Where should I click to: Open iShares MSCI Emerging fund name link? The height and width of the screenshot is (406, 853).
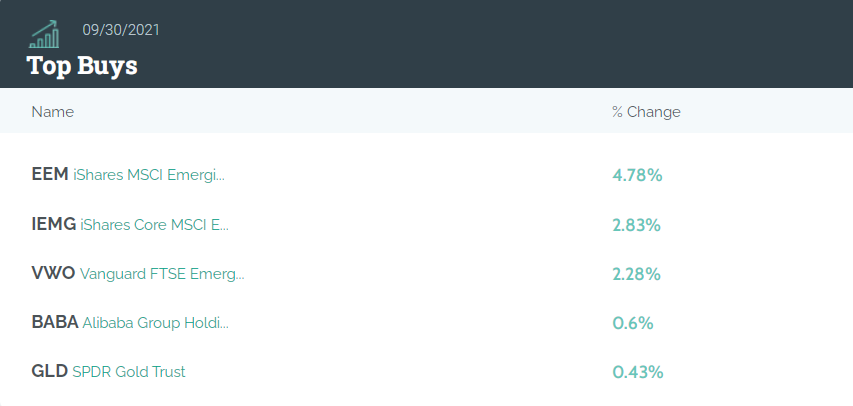click(x=149, y=175)
